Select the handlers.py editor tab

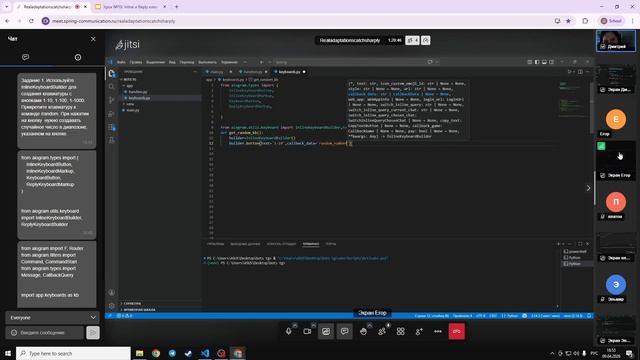coord(253,72)
